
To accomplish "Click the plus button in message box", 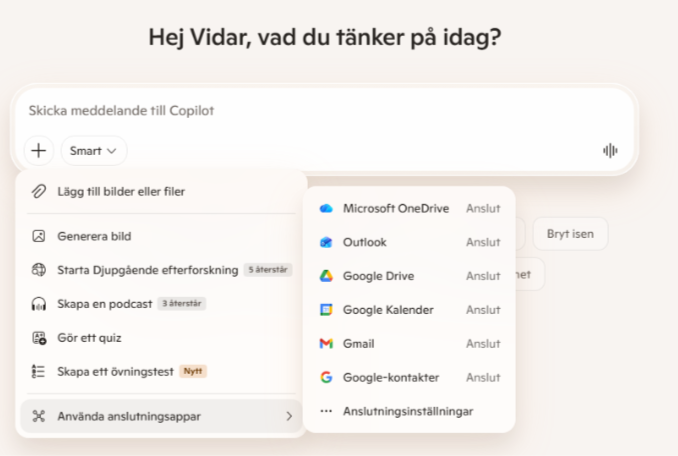I will (x=38, y=151).
